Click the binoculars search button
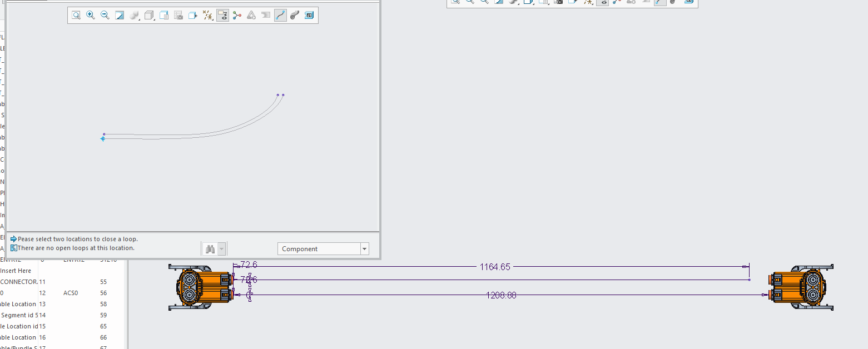The width and height of the screenshot is (868, 349). [x=210, y=248]
